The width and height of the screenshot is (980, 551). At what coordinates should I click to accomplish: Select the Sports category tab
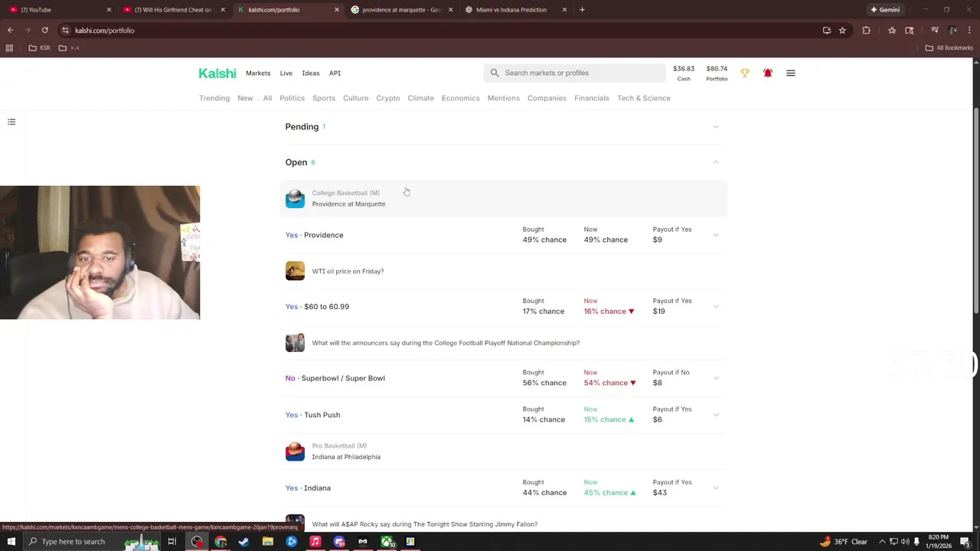coord(324,98)
